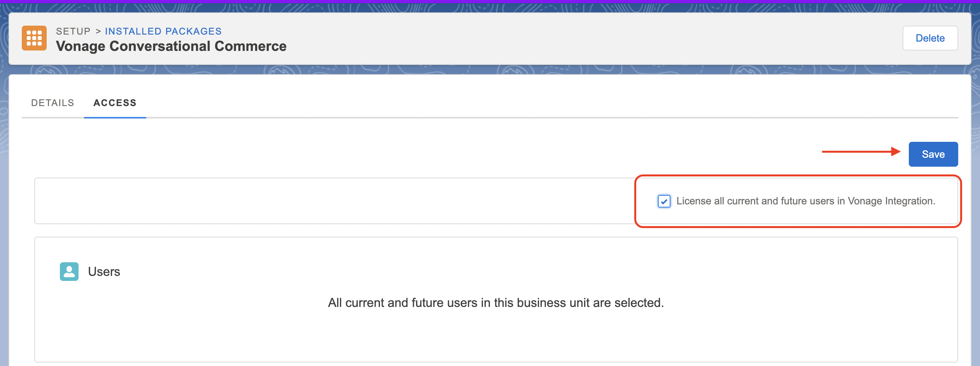The height and width of the screenshot is (366, 980).
Task: Select the Save button near the red arrow
Action: point(933,154)
